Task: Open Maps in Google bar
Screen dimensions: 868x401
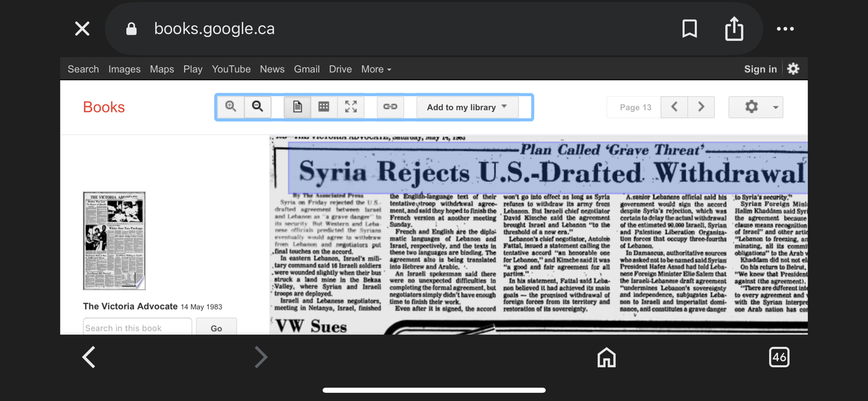Action: coord(162,69)
